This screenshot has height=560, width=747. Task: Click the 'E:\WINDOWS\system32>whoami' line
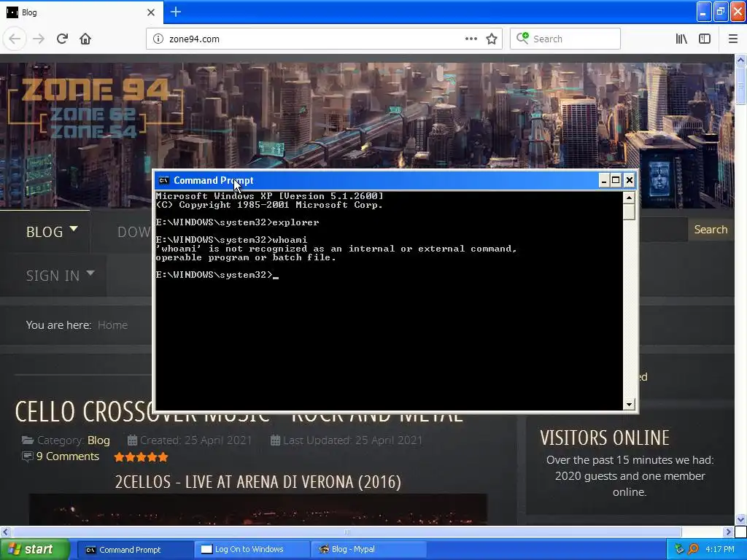[231, 240]
